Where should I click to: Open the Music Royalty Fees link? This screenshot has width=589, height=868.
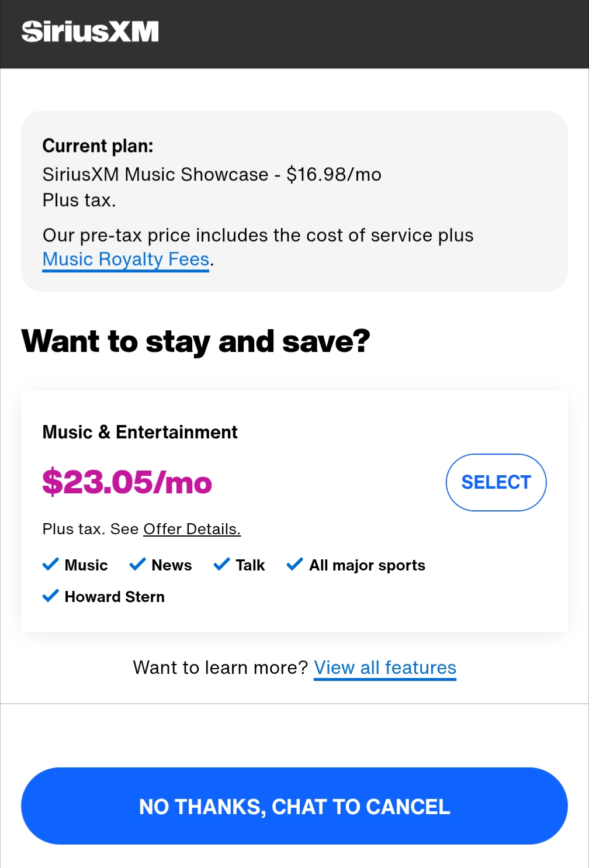(126, 259)
